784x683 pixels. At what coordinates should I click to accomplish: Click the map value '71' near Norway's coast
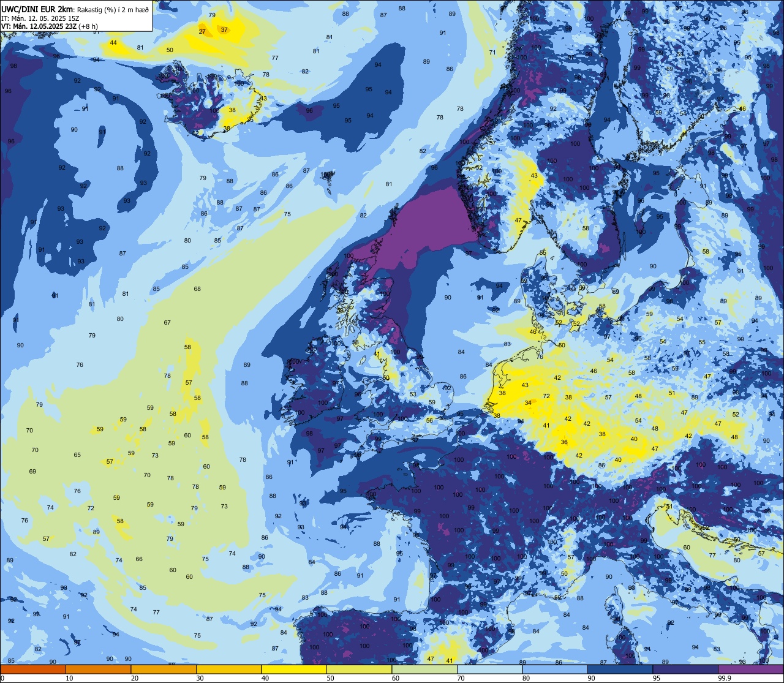[492, 53]
